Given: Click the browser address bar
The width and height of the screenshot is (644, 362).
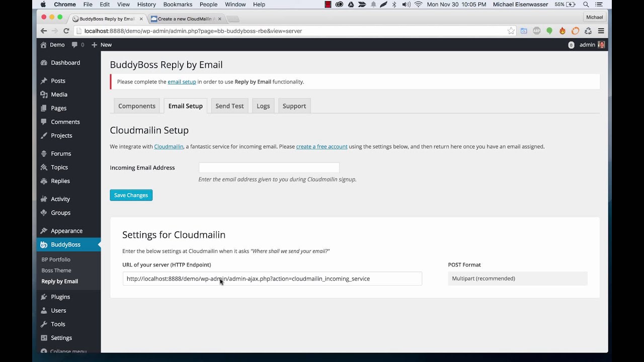Looking at the screenshot, I should pyautogui.click(x=296, y=31).
